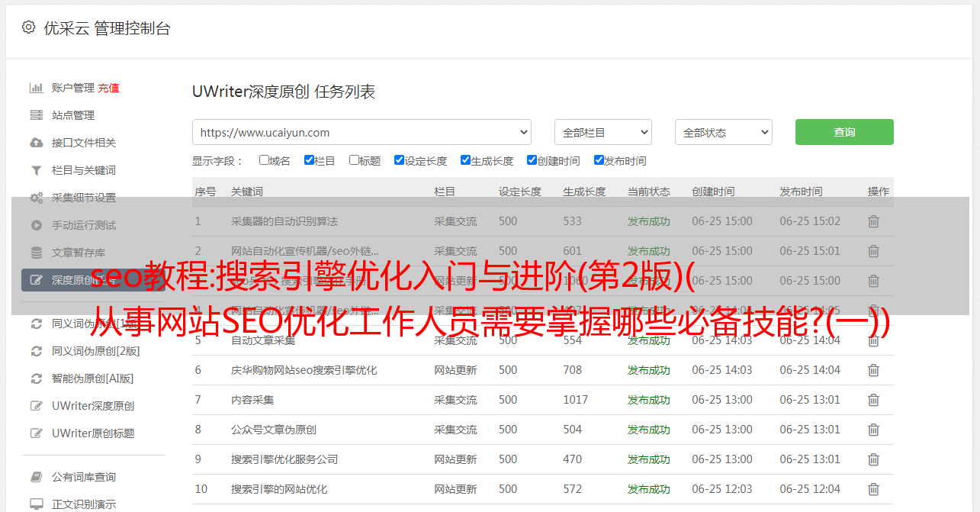980x512 pixels.
Task: Click the edit icon for UWriter原创标题
Action: click(36, 433)
